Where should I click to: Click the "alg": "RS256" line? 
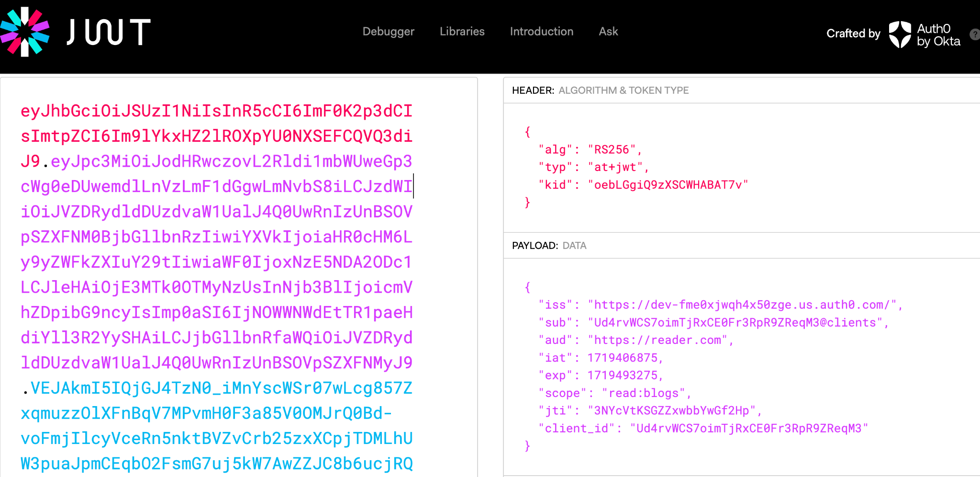pyautogui.click(x=590, y=150)
